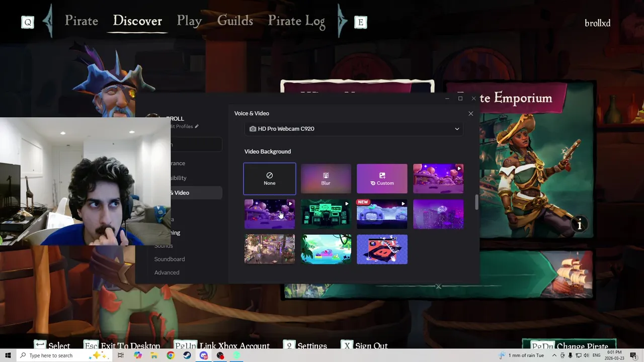Open the volume control in system tray
Viewport: 644px width, 362px height.
tap(585, 355)
